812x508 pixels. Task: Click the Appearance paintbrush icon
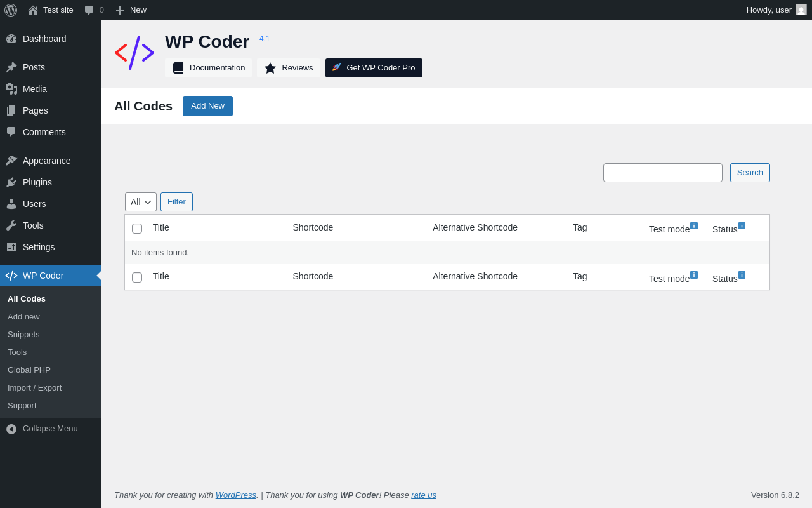pyautogui.click(x=11, y=161)
